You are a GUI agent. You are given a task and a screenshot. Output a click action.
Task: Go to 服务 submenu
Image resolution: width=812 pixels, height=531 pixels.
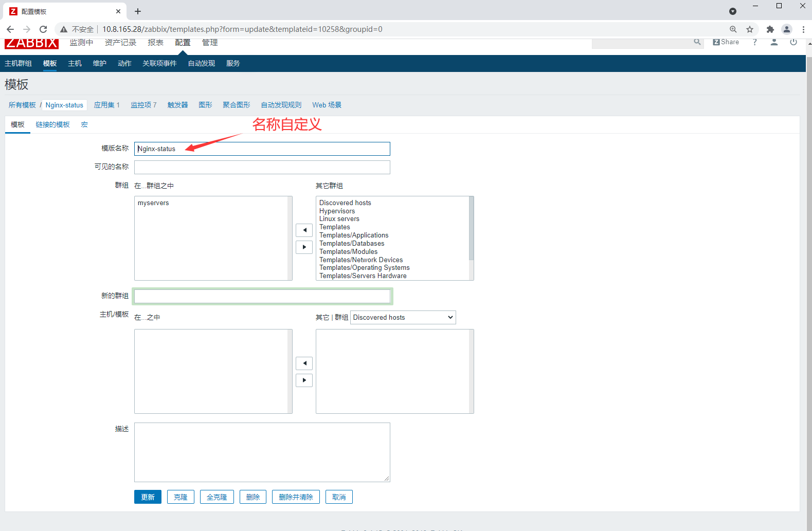pyautogui.click(x=233, y=63)
